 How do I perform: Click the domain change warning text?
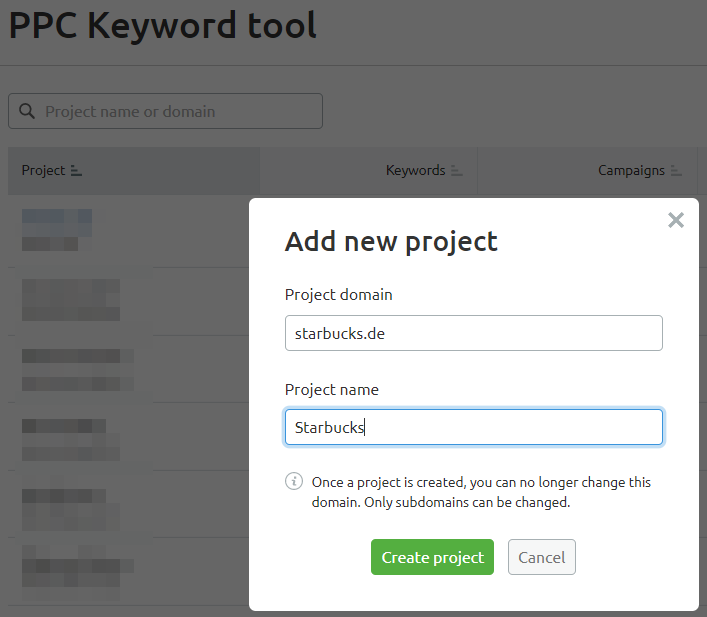coord(481,492)
